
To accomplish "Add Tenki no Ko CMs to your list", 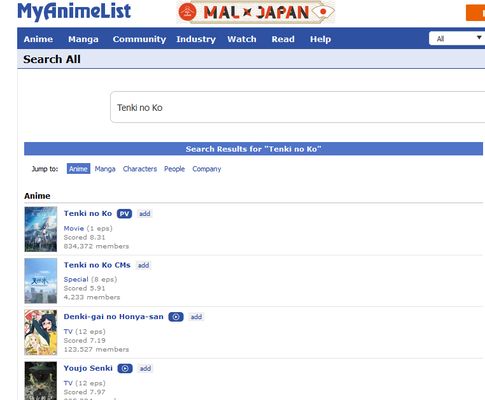I will [144, 265].
